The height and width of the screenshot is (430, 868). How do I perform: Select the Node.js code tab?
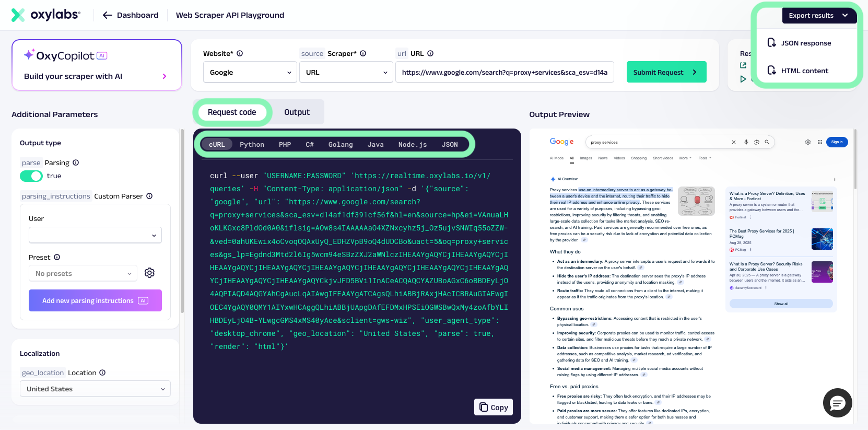413,145
